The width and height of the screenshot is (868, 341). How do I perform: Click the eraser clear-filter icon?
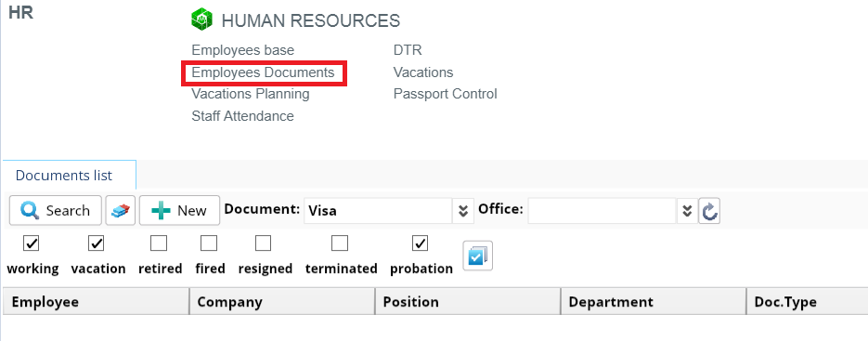[120, 210]
